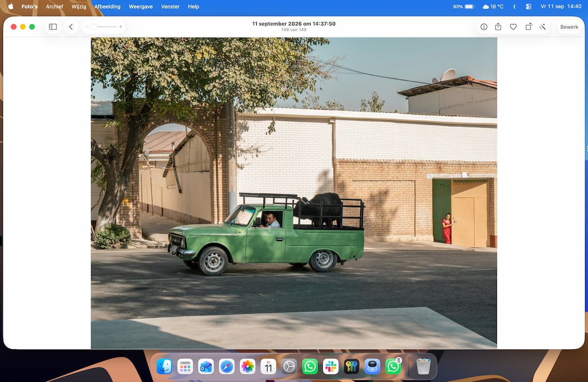Open the WhatsApp Dock icon beside Slack
Viewport: 588px width, 382px height.
[x=310, y=366]
